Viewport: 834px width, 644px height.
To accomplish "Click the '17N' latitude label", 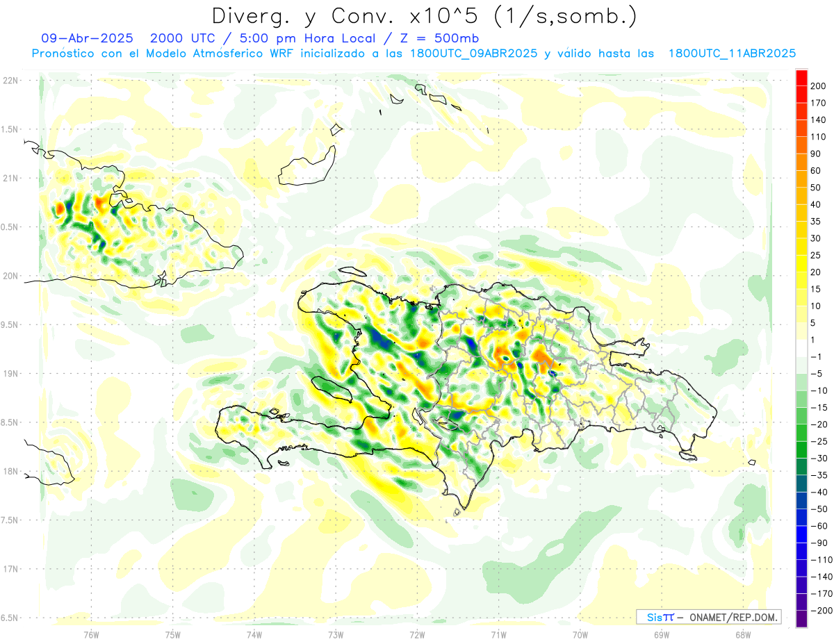I will (10, 569).
